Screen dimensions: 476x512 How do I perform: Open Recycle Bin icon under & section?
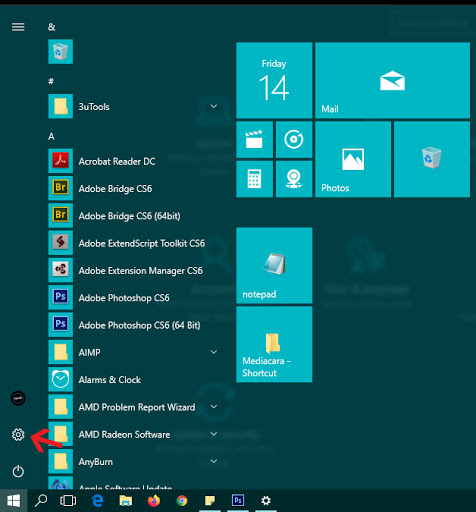click(60, 52)
